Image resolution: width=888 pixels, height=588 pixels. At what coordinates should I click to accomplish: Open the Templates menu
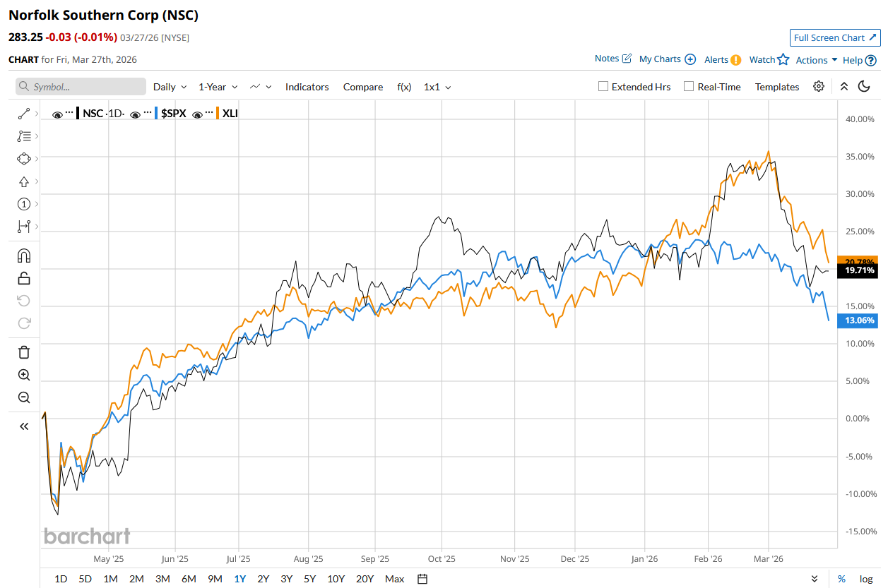point(777,87)
